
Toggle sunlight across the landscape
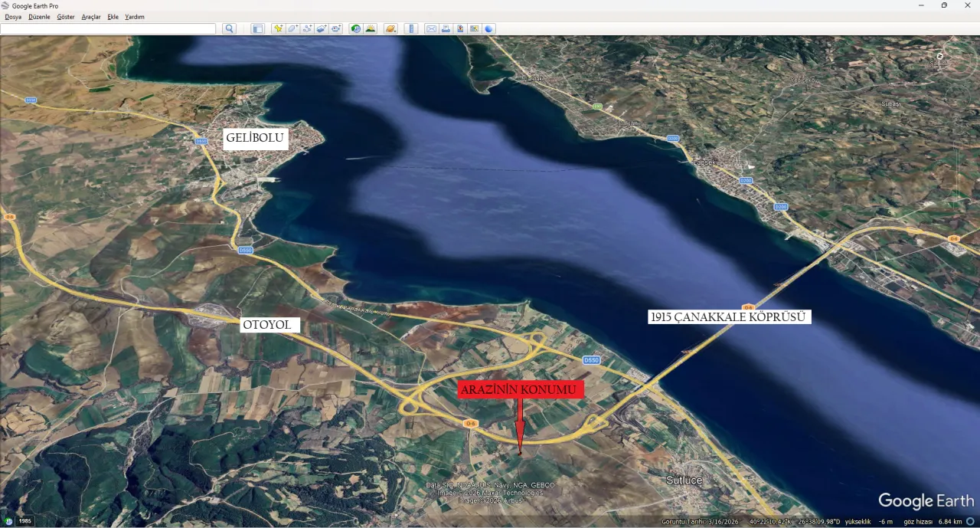tap(371, 28)
